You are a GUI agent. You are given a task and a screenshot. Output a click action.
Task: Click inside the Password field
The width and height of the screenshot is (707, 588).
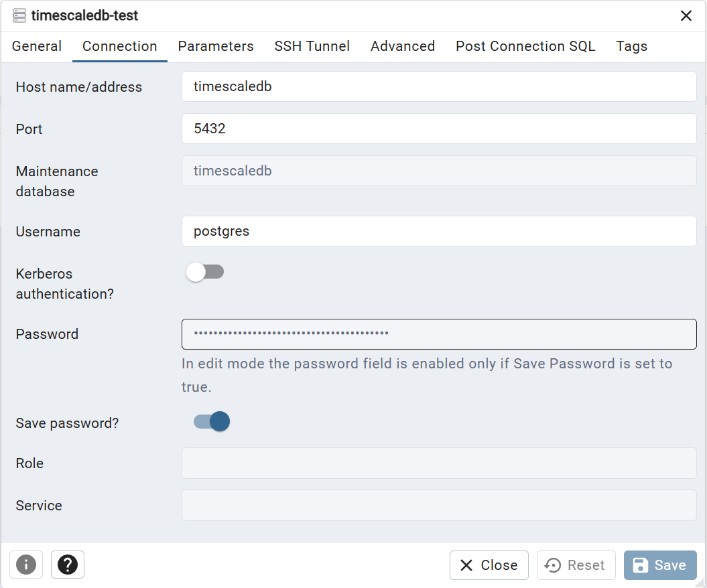[439, 334]
